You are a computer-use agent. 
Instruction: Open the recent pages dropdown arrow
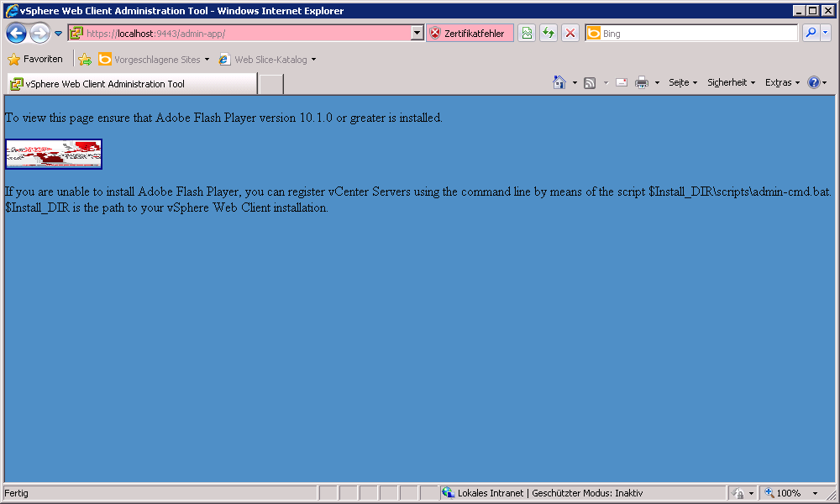click(59, 34)
